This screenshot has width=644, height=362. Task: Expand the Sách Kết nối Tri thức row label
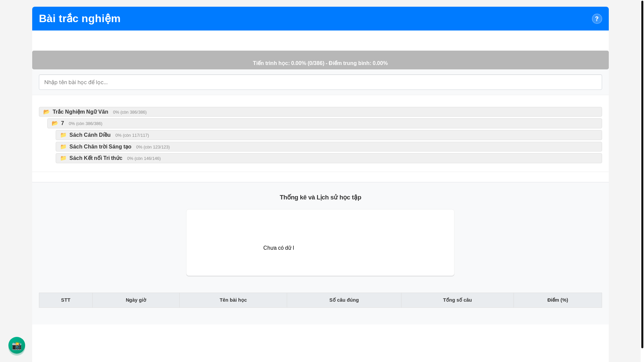[96, 158]
